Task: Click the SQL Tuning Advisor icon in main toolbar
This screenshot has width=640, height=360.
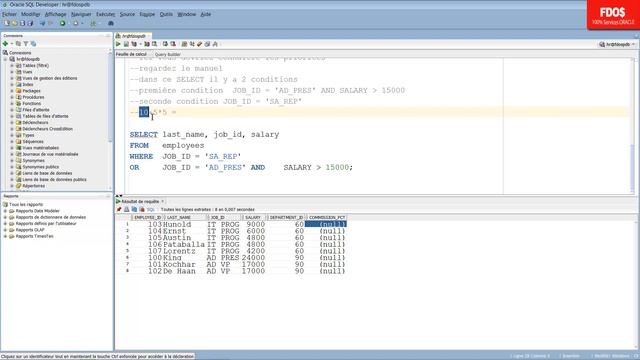Action: click(93, 23)
